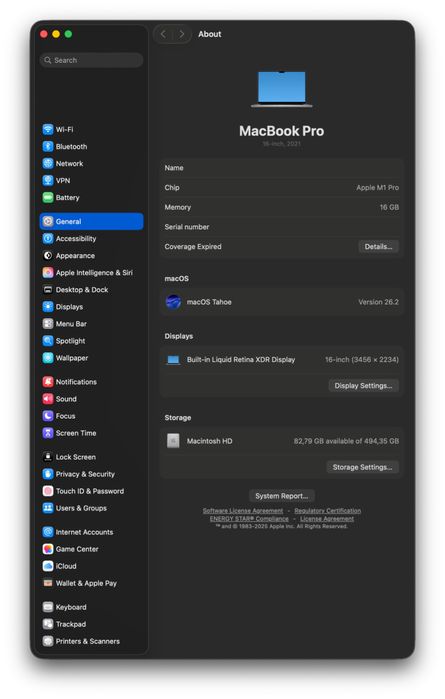Open the Internet Accounts icon
Image resolution: width=445 pixels, height=699 pixels.
point(48,532)
